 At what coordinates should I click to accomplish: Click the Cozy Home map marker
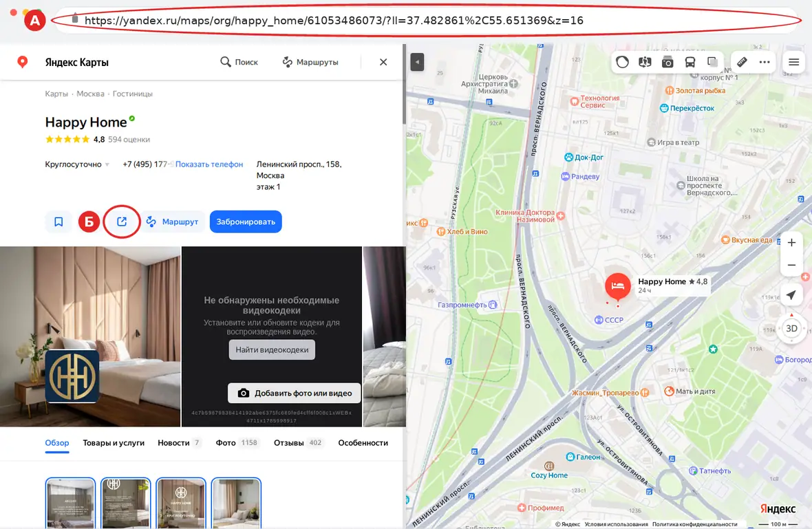click(x=549, y=466)
